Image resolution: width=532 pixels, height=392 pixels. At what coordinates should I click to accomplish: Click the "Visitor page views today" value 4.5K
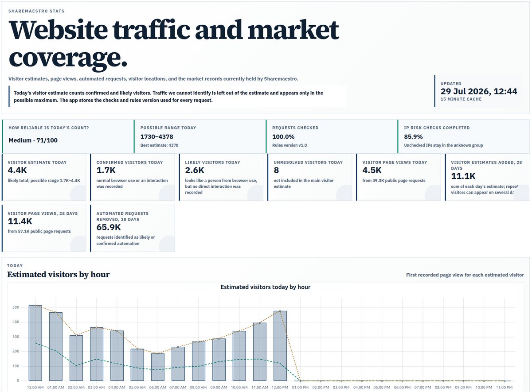(372, 171)
